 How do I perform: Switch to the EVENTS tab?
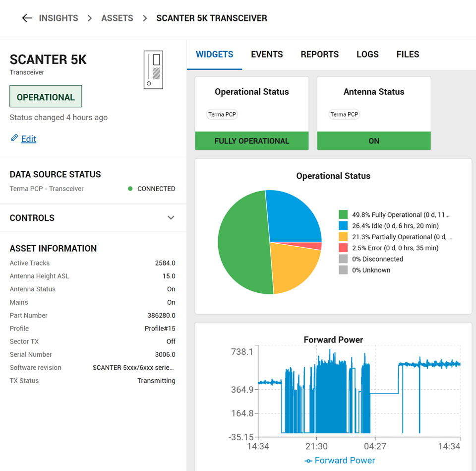pos(267,54)
